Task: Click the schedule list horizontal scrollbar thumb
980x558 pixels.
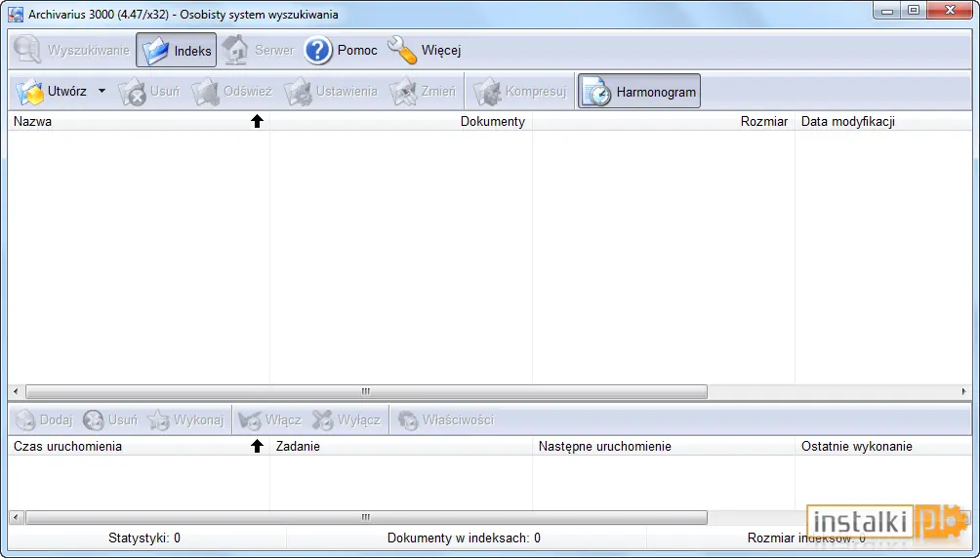Action: pyautogui.click(x=366, y=517)
